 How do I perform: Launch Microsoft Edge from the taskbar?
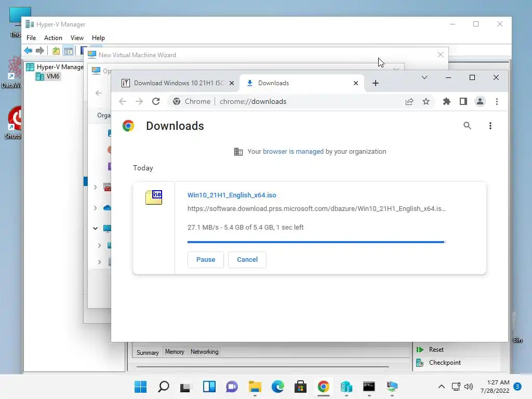click(x=277, y=387)
